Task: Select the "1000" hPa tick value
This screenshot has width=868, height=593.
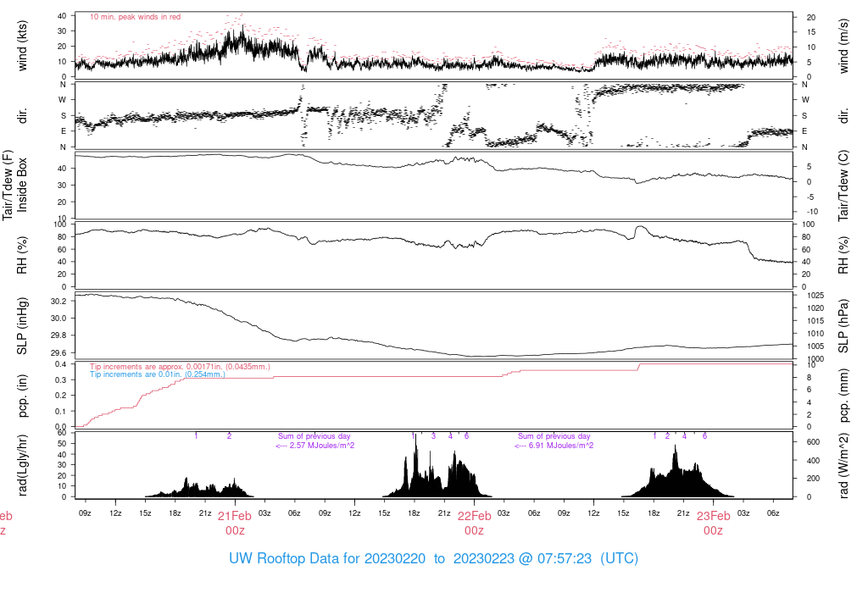Action: coord(815,359)
